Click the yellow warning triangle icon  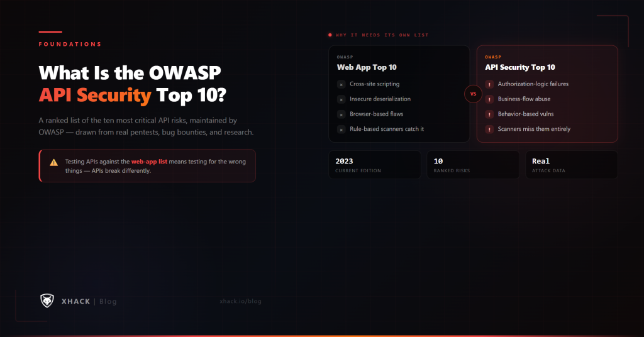point(54,163)
